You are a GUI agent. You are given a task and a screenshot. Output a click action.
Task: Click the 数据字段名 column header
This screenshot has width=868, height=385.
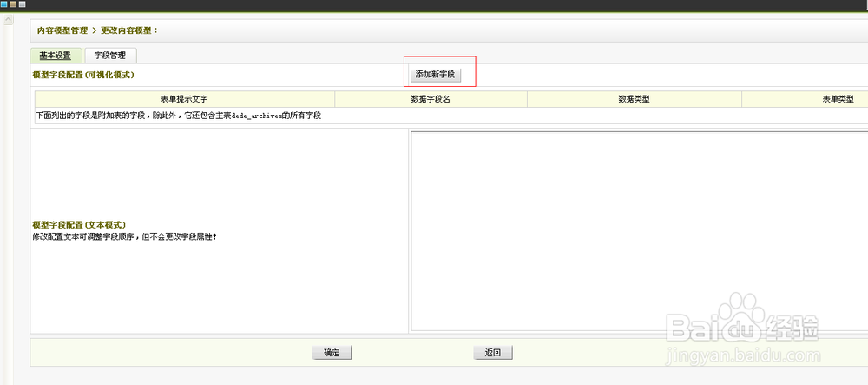(x=431, y=99)
